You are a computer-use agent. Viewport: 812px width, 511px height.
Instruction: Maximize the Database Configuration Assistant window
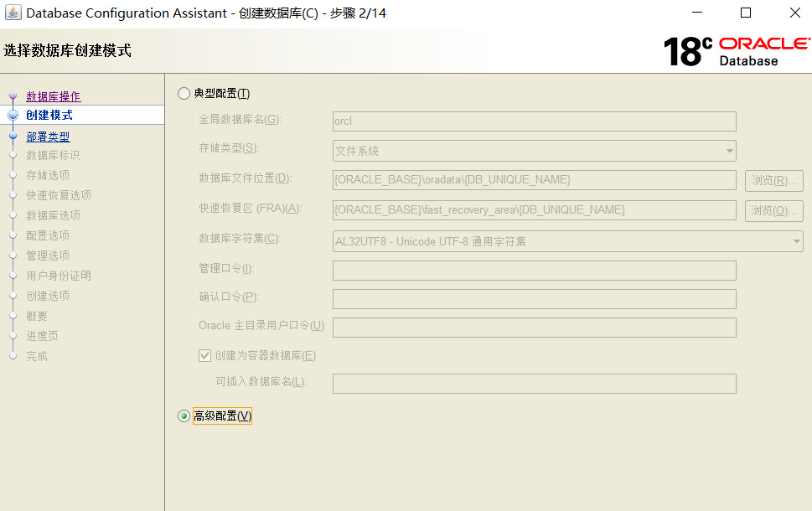point(746,13)
